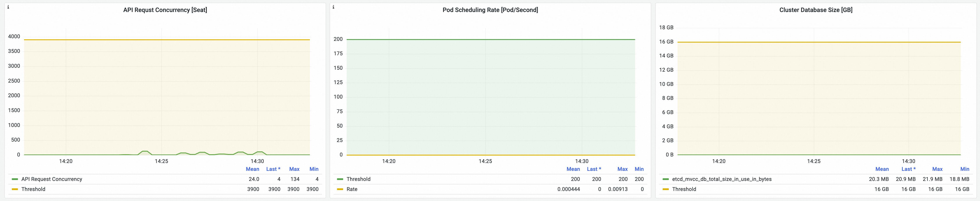Sort API Concurrency legend by Min column
The image size is (980, 201).
coord(314,169)
